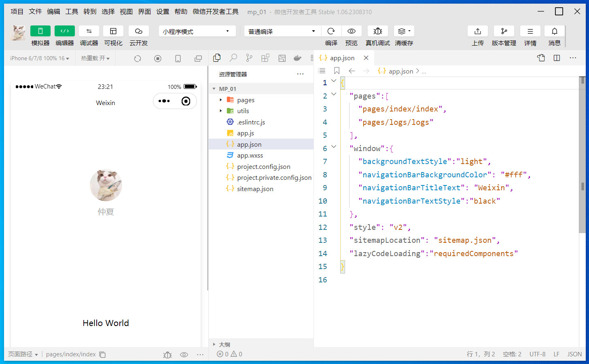Open sitemap.json file
Screen dimensions: 589x364
(x=261, y=189)
